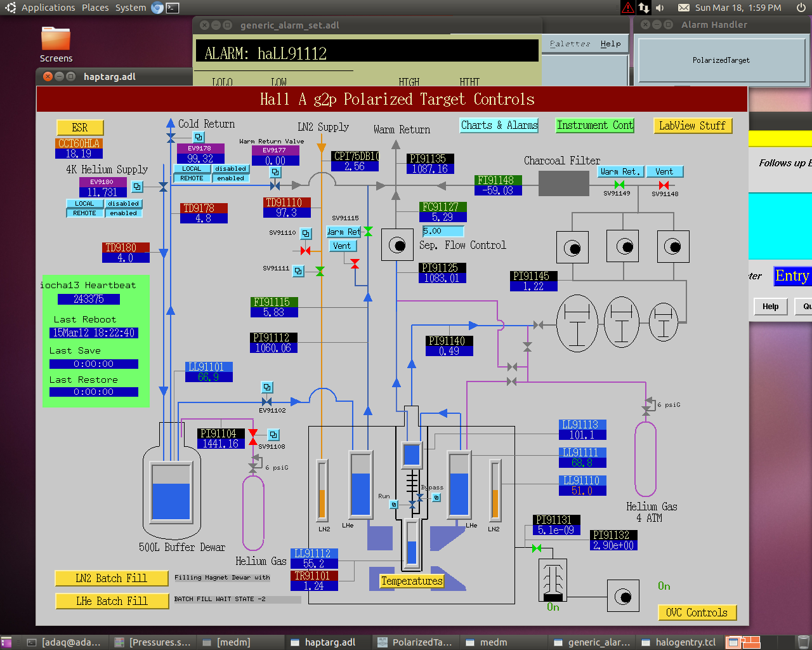The image size is (812, 650).
Task: Set EV9178 state to enabled
Action: click(230, 178)
